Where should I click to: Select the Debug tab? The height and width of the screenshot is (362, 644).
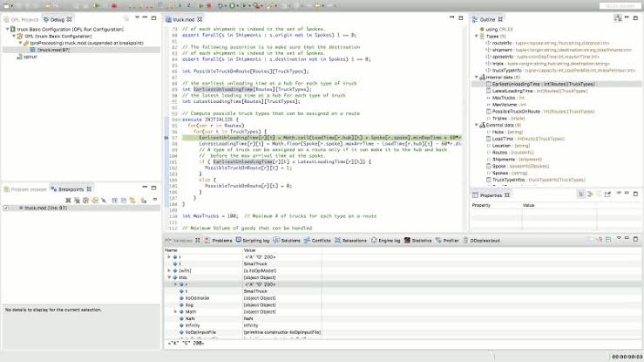point(58,19)
